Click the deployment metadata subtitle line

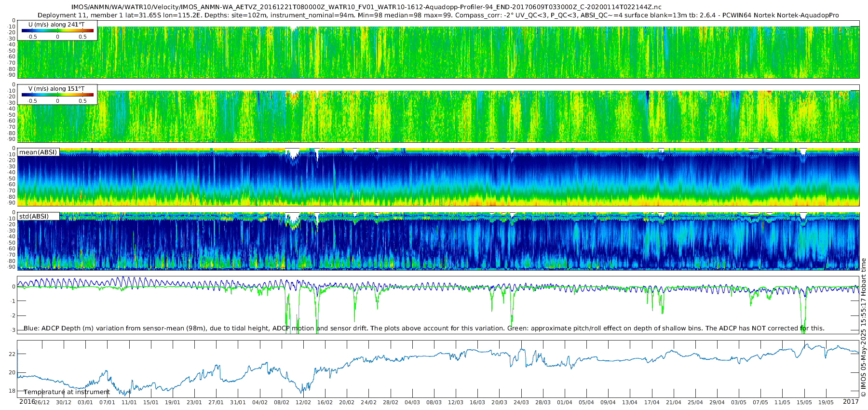pos(438,15)
